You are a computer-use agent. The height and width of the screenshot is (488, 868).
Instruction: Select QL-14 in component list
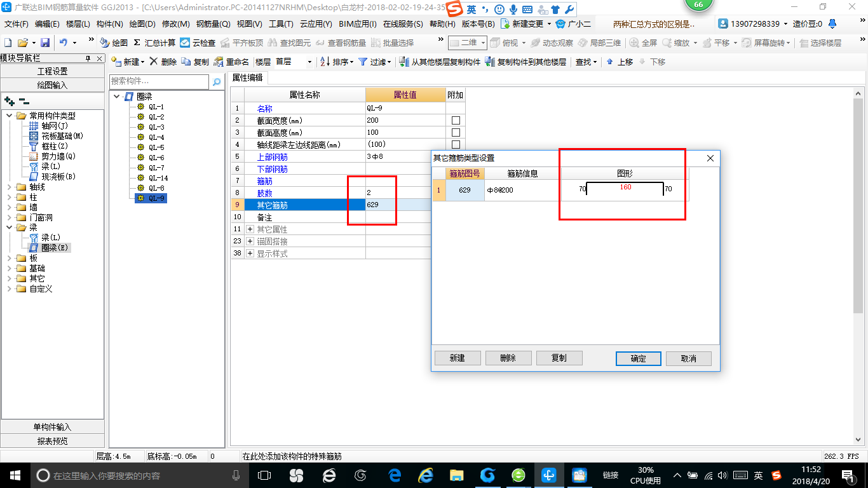click(x=158, y=178)
